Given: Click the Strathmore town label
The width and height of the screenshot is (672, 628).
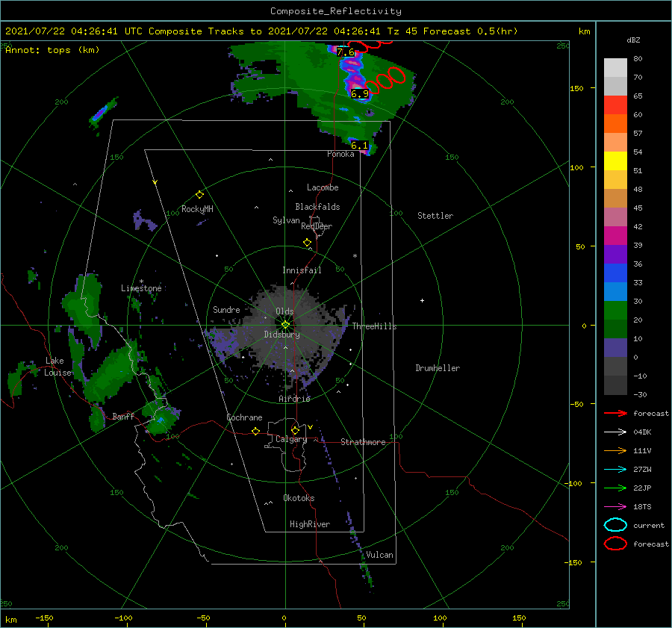Looking at the screenshot, I should tap(363, 442).
